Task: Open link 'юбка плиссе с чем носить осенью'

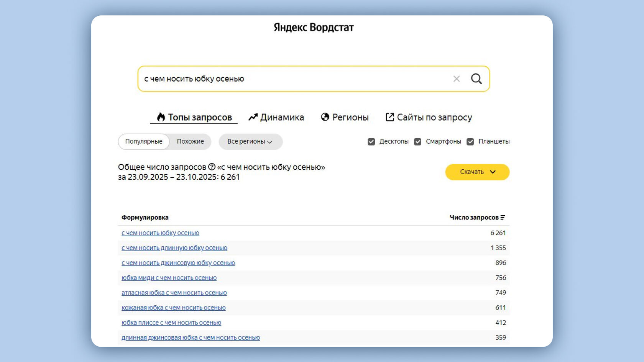Action: pyautogui.click(x=171, y=323)
